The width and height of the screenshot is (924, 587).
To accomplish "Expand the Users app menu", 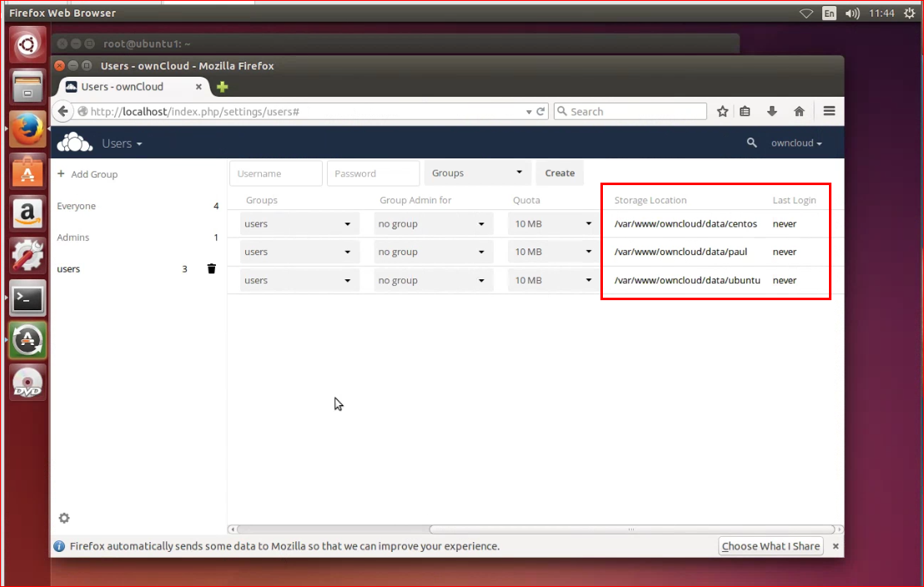I will [x=122, y=143].
